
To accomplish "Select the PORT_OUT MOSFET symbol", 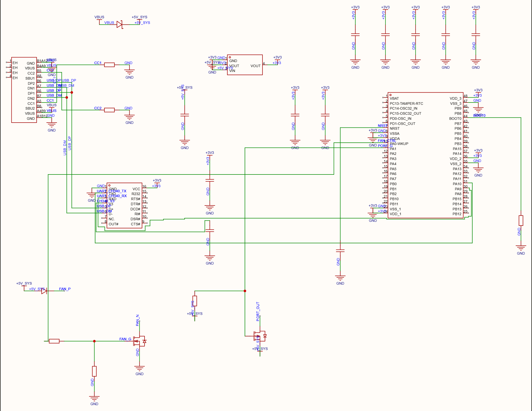I will click(260, 336).
